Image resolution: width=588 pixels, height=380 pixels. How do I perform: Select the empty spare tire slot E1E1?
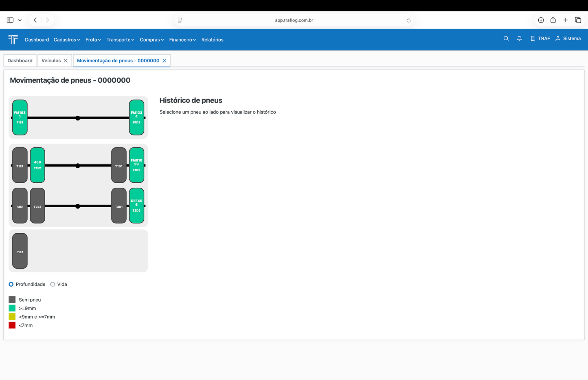click(x=20, y=251)
